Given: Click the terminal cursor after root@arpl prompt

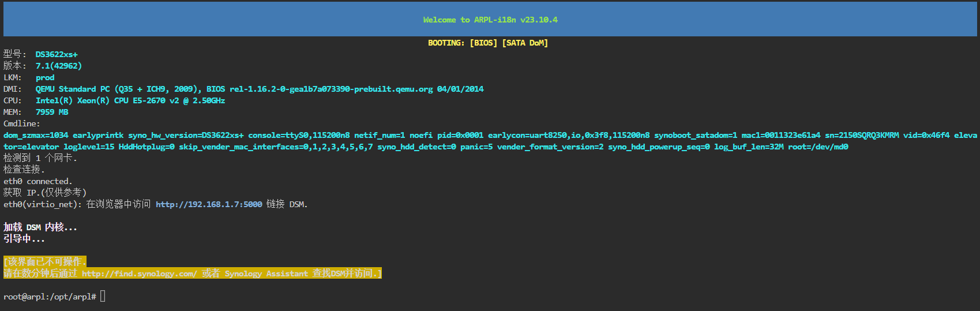Looking at the screenshot, I should coord(103,297).
